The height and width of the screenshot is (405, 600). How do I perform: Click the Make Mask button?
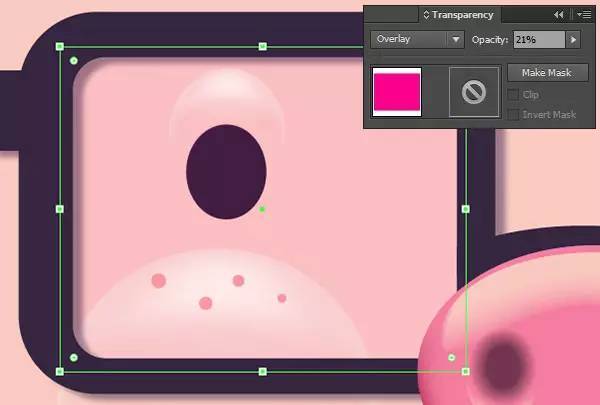tap(547, 73)
